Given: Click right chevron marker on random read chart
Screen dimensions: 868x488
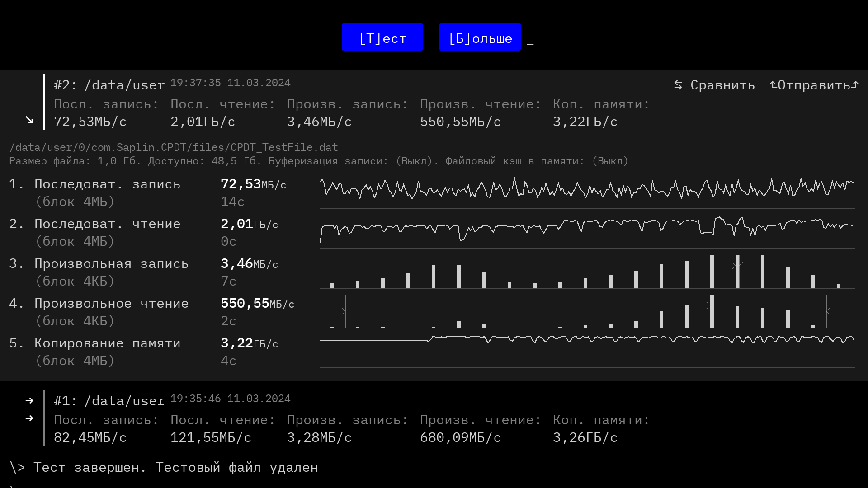Looking at the screenshot, I should tap(828, 311).
